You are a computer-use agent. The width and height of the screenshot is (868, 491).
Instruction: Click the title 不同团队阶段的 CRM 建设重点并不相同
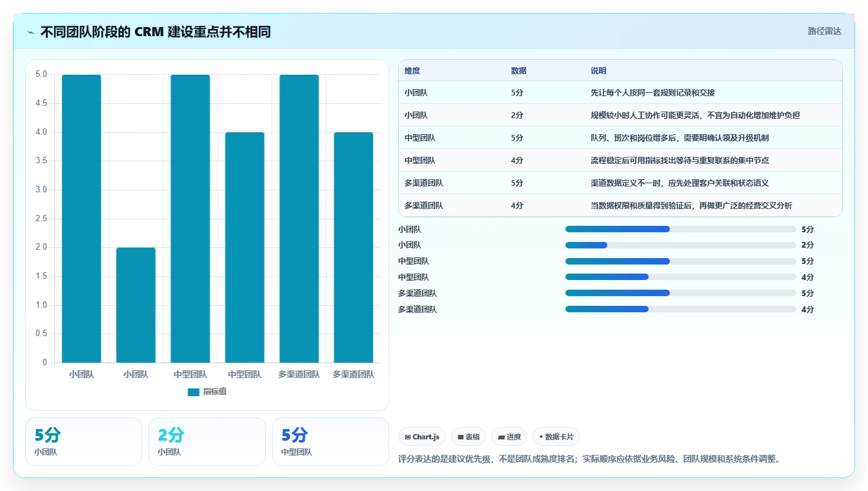point(156,32)
